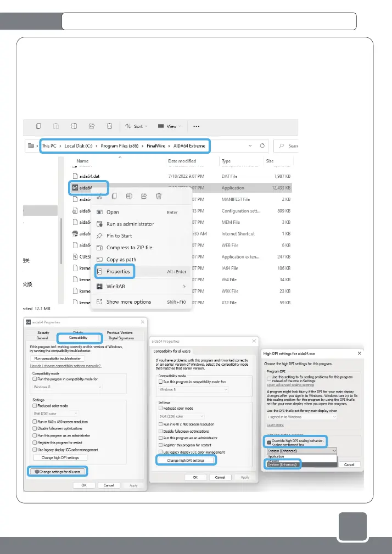
Task: Click Learn more link in High DPI dialog
Action: 275,425
